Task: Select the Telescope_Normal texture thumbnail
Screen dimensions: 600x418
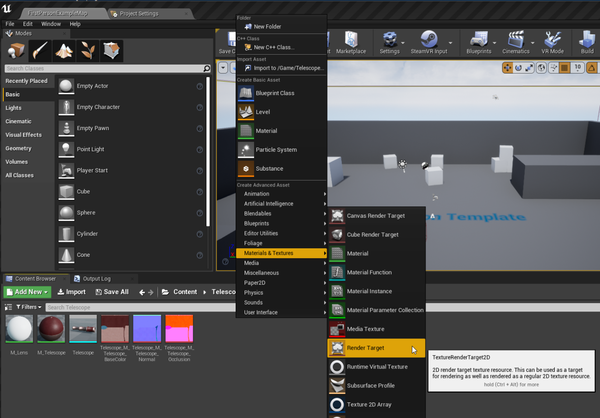Action: coord(147,329)
